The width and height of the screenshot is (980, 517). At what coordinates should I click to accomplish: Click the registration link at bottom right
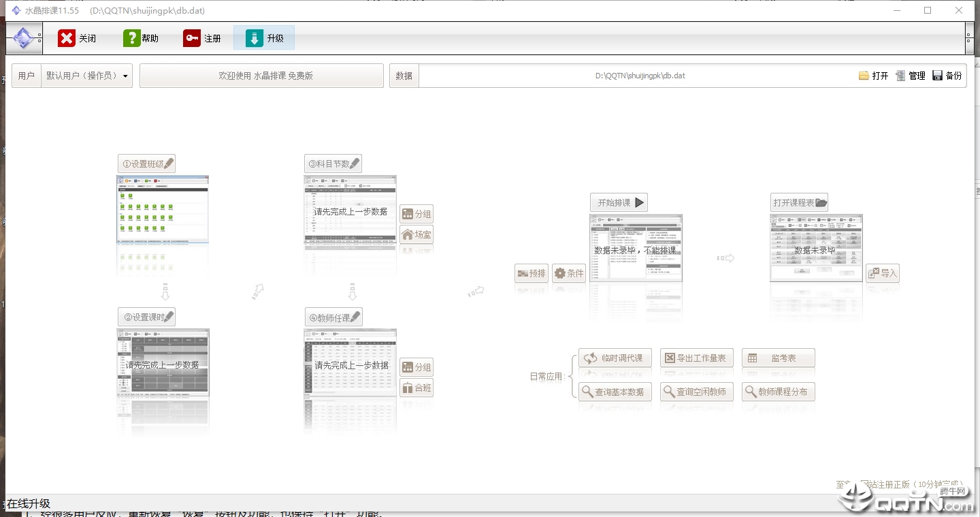coord(901,484)
